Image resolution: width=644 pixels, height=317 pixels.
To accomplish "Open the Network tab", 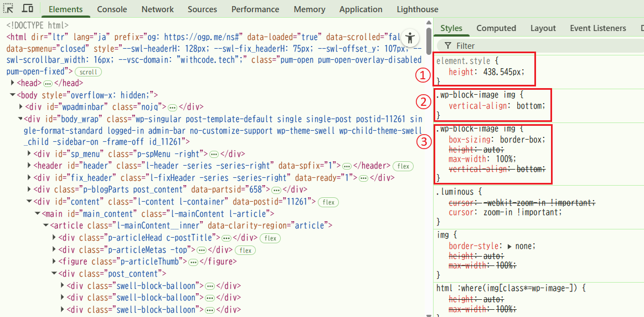I will click(x=157, y=9).
